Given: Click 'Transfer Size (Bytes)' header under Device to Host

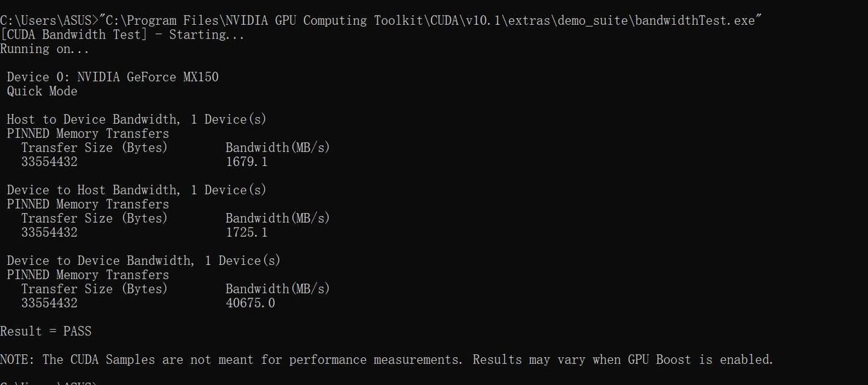Looking at the screenshot, I should pos(95,218).
